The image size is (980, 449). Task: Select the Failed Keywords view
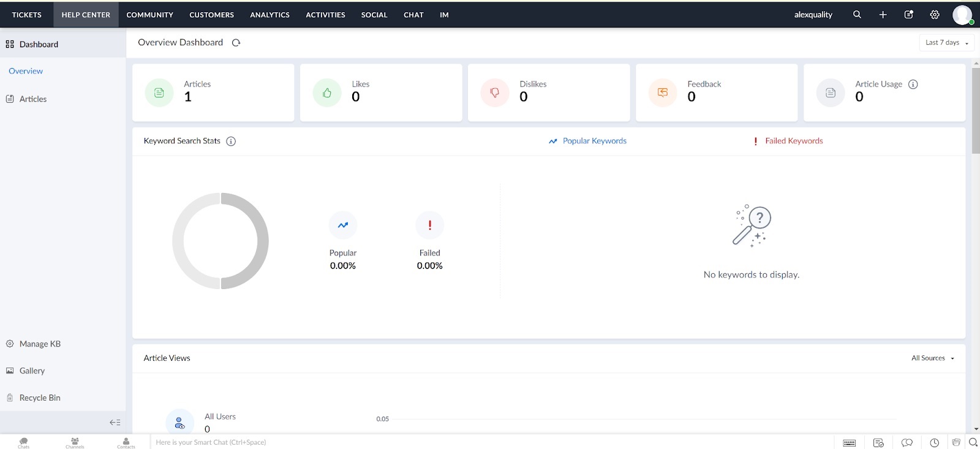click(793, 141)
